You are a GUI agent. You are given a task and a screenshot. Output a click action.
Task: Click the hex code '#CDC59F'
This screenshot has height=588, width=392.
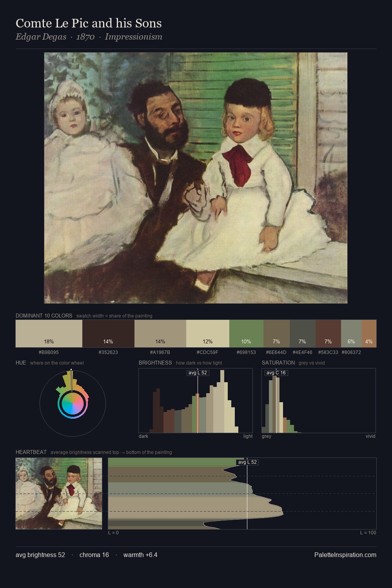[x=208, y=352]
